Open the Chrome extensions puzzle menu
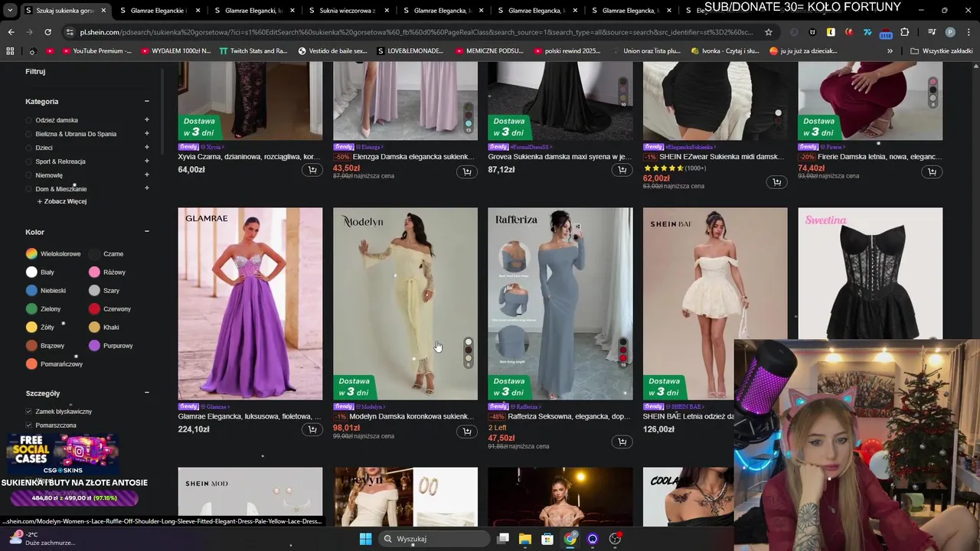980x551 pixels. tap(904, 32)
